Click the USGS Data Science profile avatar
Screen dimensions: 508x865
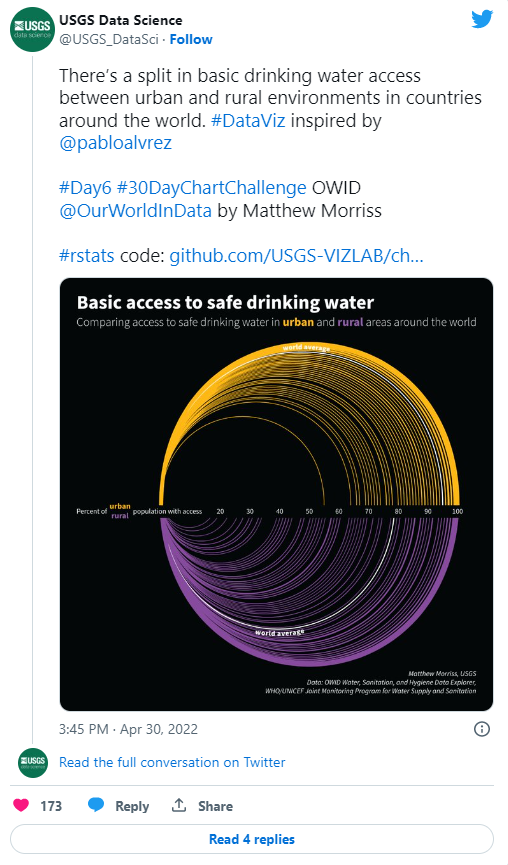(33, 29)
